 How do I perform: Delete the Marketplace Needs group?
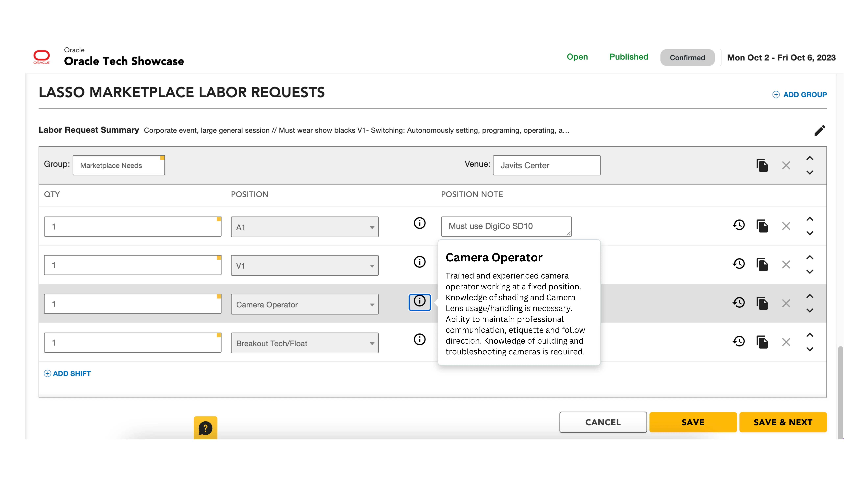786,165
